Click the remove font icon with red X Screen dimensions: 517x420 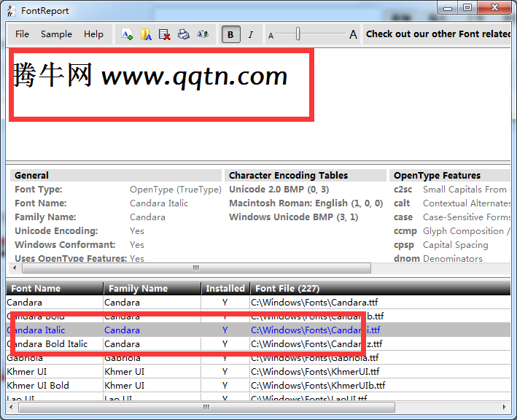coord(165,34)
